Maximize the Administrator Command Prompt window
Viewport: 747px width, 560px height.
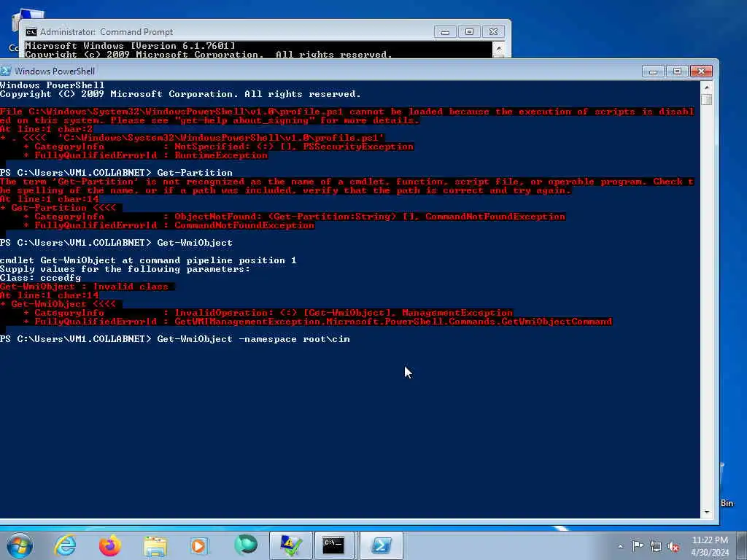469,32
